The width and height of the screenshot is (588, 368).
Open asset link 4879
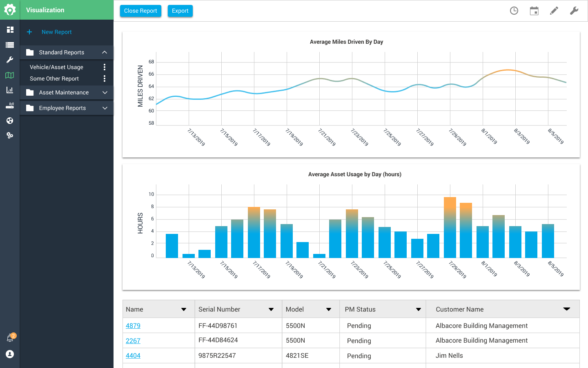pyautogui.click(x=133, y=326)
